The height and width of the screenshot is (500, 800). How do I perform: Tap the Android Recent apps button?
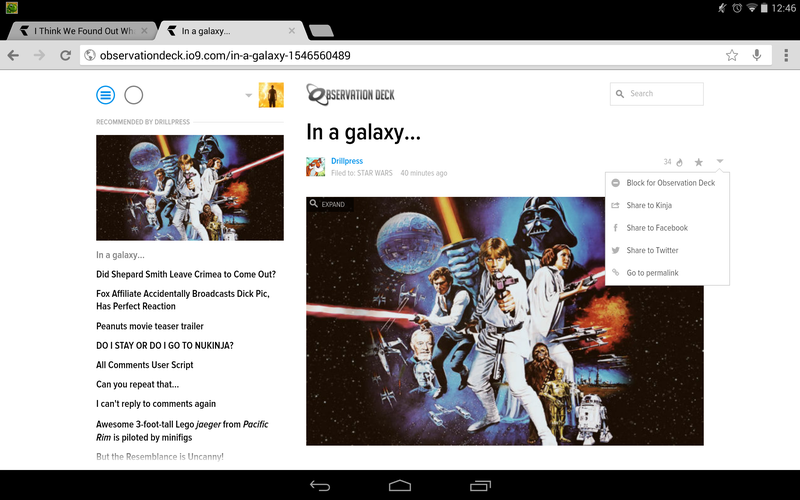[480, 486]
